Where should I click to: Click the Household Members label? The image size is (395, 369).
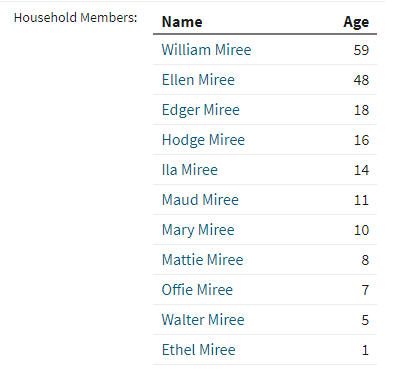click(76, 17)
